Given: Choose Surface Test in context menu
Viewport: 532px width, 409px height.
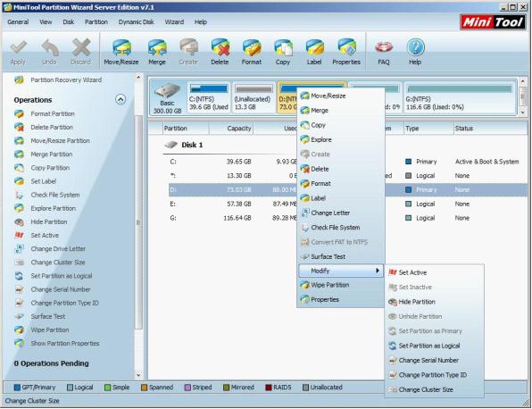Looking at the screenshot, I should (x=341, y=256).
